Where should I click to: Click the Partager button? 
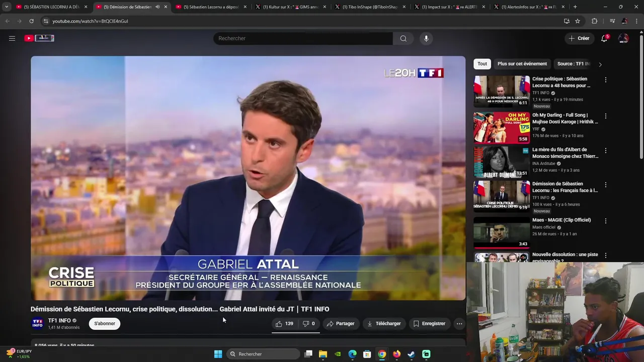340,324
